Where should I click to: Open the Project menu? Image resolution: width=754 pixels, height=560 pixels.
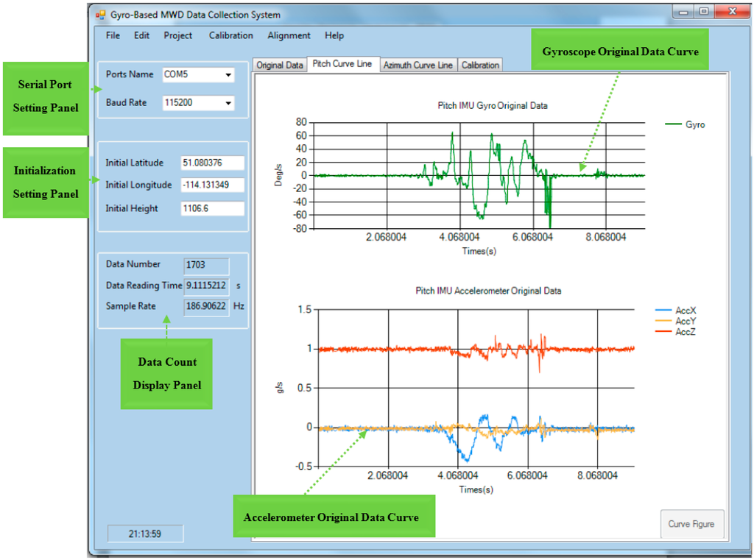pyautogui.click(x=178, y=35)
